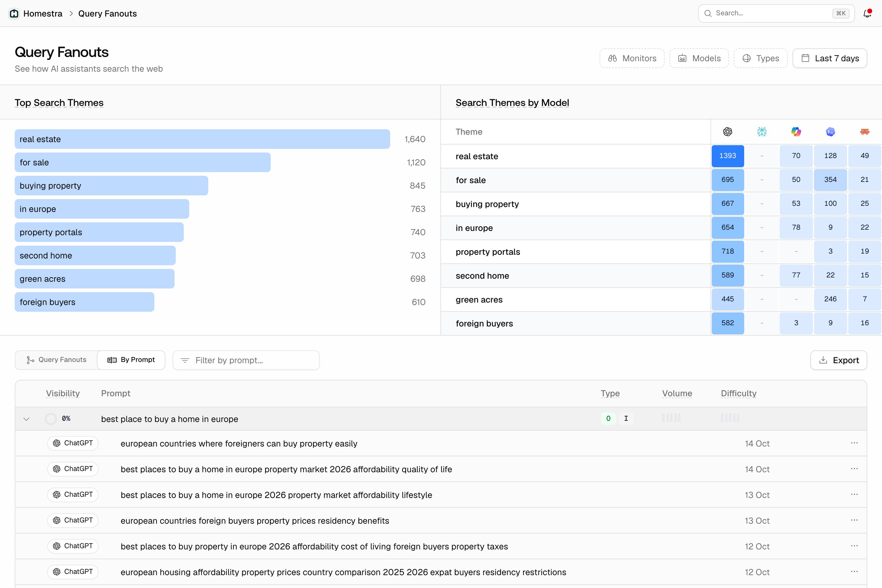Click the 'Filter by prompt' input
Image resolution: width=882 pixels, height=588 pixels.
point(246,360)
